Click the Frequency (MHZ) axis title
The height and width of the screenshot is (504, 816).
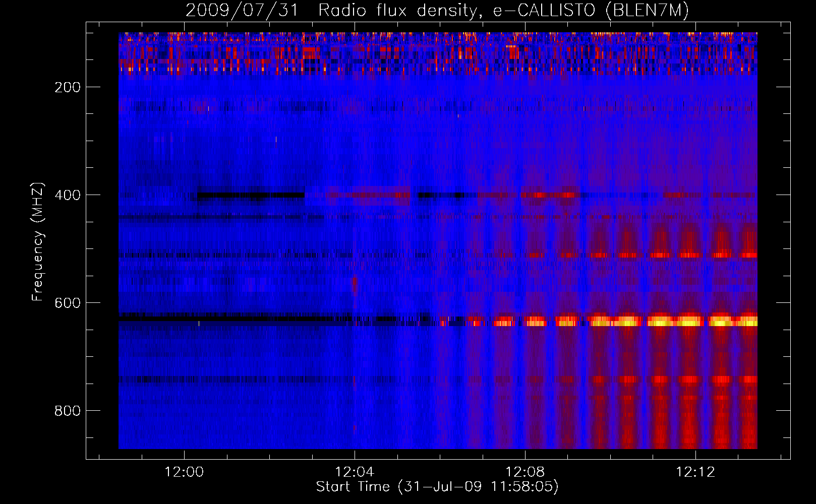coord(38,241)
